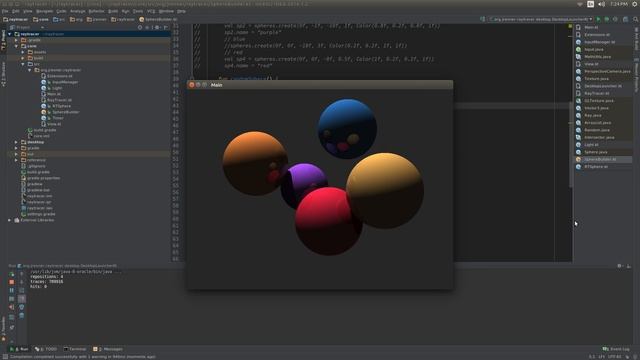This screenshot has height=360, width=640.
Task: Expand the assets folder
Action: (23, 52)
